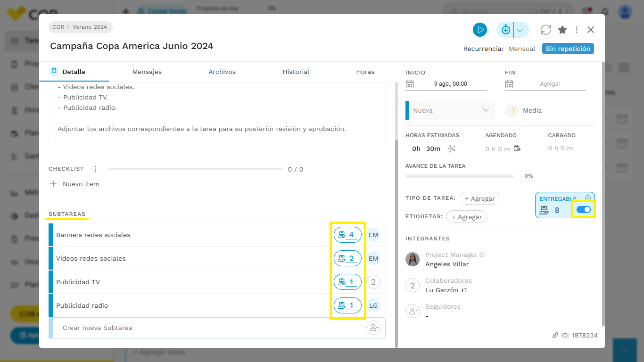Open the stopwatch dropdown arrow
The height and width of the screenshot is (362, 644).
pos(520,30)
